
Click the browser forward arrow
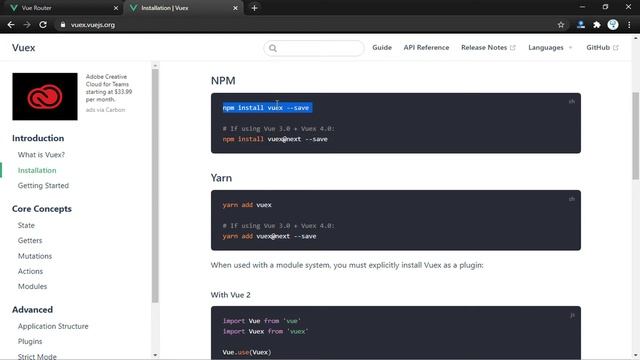pos(27,25)
